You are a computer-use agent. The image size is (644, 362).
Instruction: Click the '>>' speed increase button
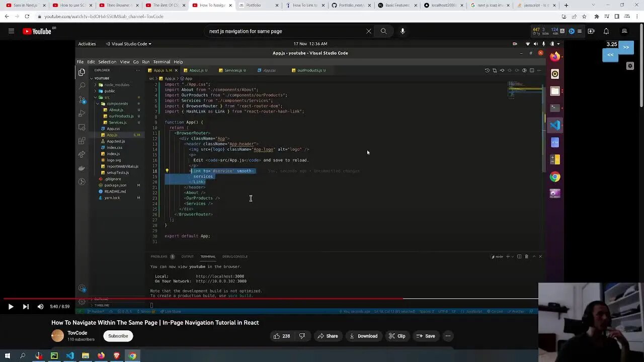point(626,47)
